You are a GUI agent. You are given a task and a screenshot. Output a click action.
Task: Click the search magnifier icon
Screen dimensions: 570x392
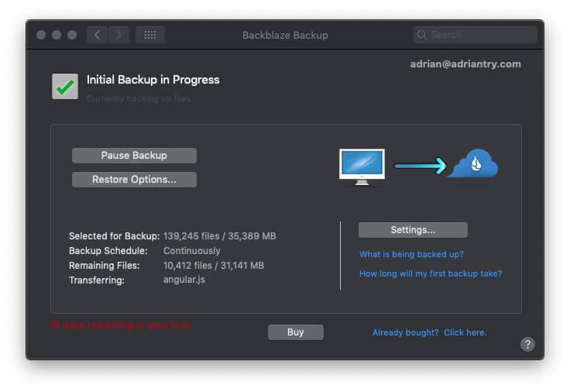pos(422,35)
